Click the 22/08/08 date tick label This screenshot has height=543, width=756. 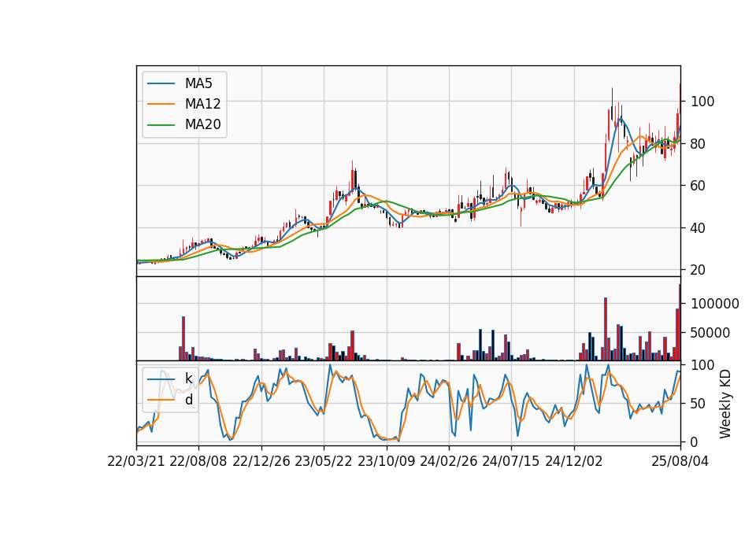tap(198, 462)
